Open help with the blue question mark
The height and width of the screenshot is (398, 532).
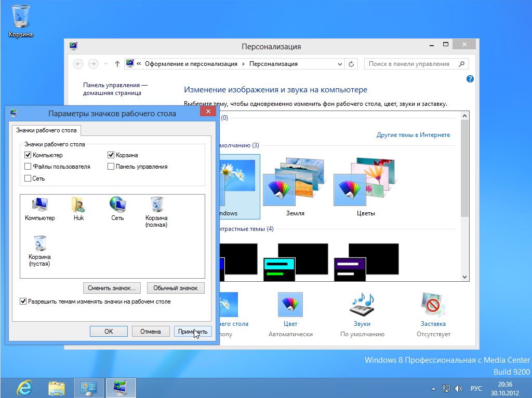(x=470, y=79)
